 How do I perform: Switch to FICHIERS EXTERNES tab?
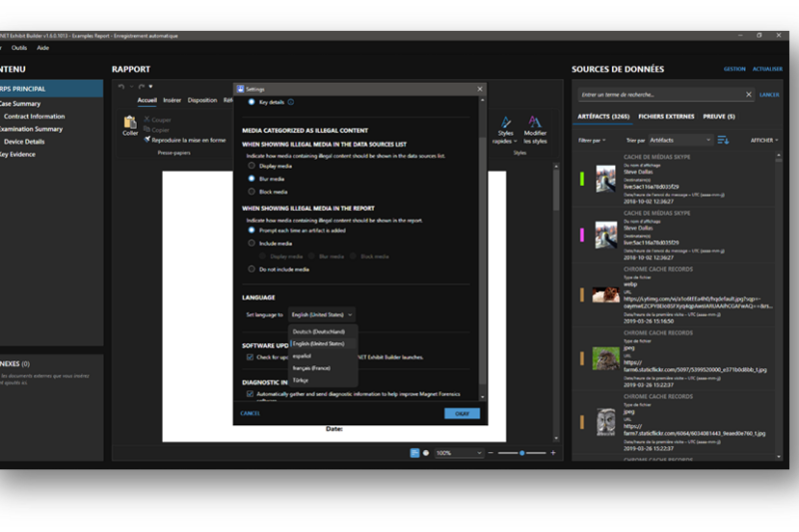pos(666,117)
